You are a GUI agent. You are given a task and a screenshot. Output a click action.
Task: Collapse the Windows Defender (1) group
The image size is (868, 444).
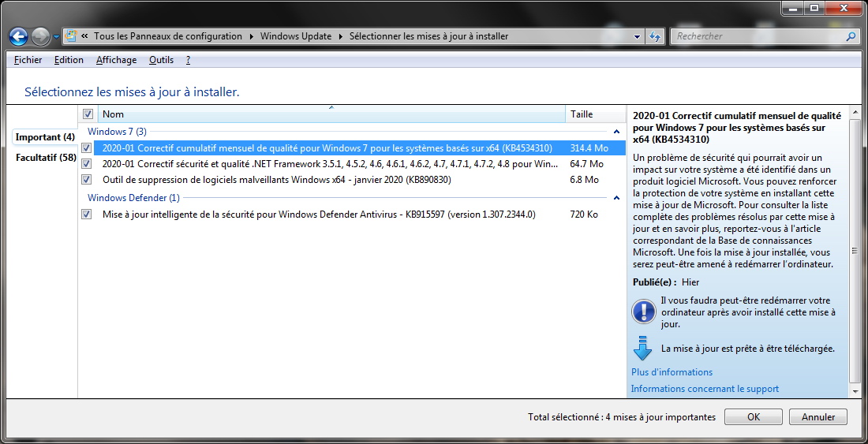(616, 198)
